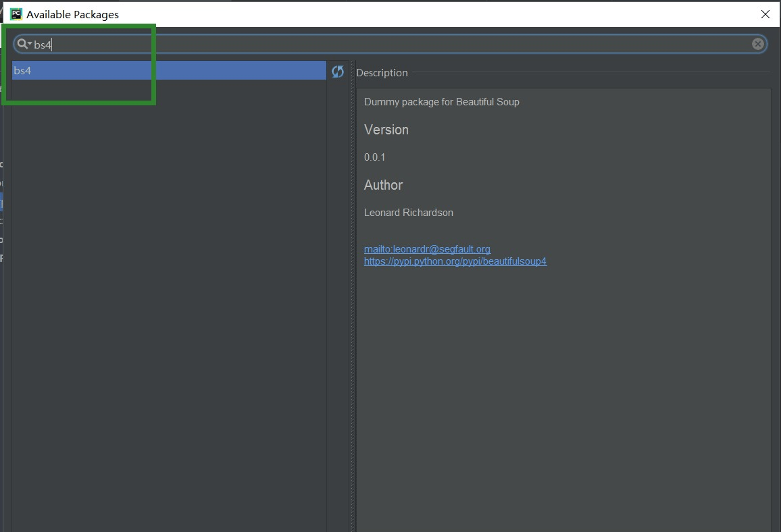
Task: Close the Available Packages dialog
Action: (x=765, y=14)
